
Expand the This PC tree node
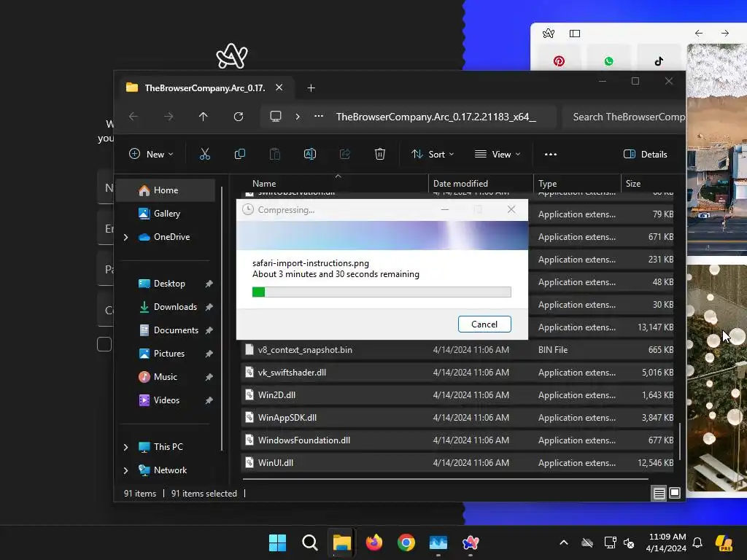click(x=125, y=447)
